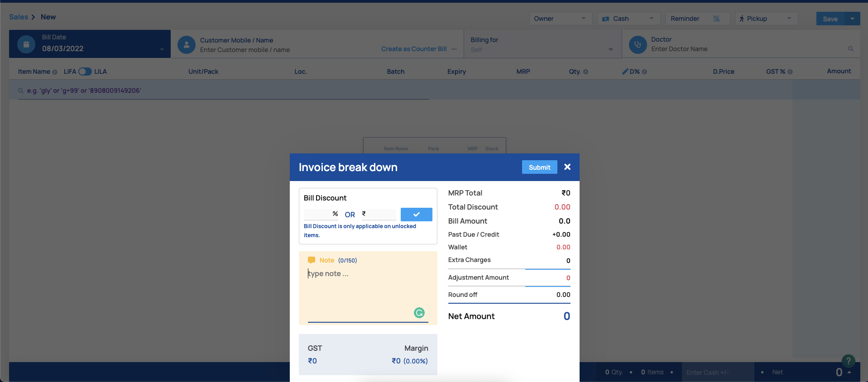The width and height of the screenshot is (868, 382).
Task: Click the info icon next to Item Name
Action: pyautogui.click(x=55, y=72)
